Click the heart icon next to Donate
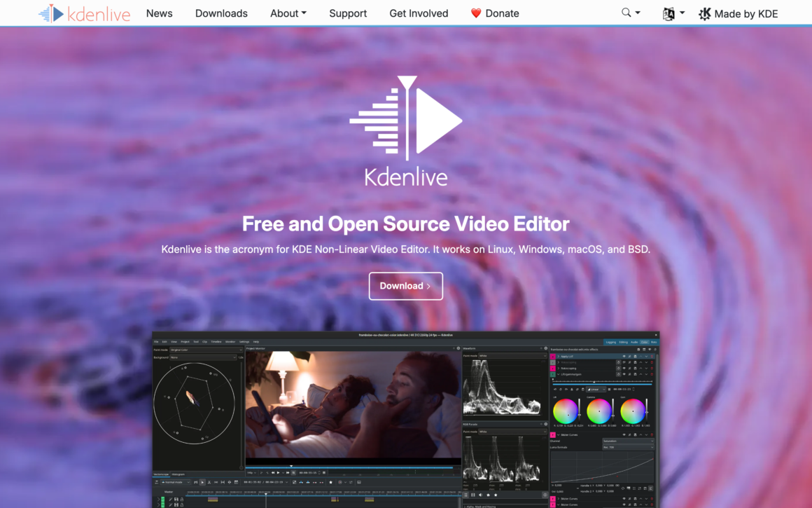Viewport: 812px width, 508px height. tap(475, 13)
